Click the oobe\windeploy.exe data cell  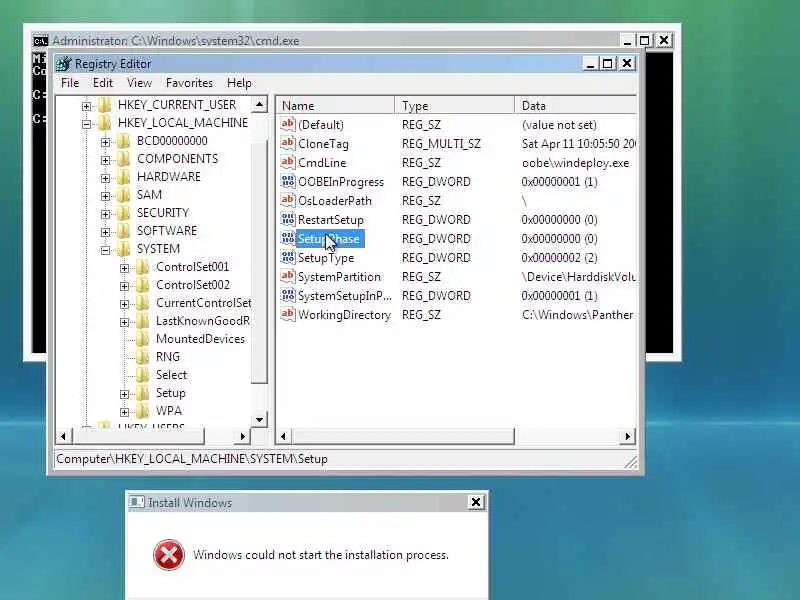point(576,163)
